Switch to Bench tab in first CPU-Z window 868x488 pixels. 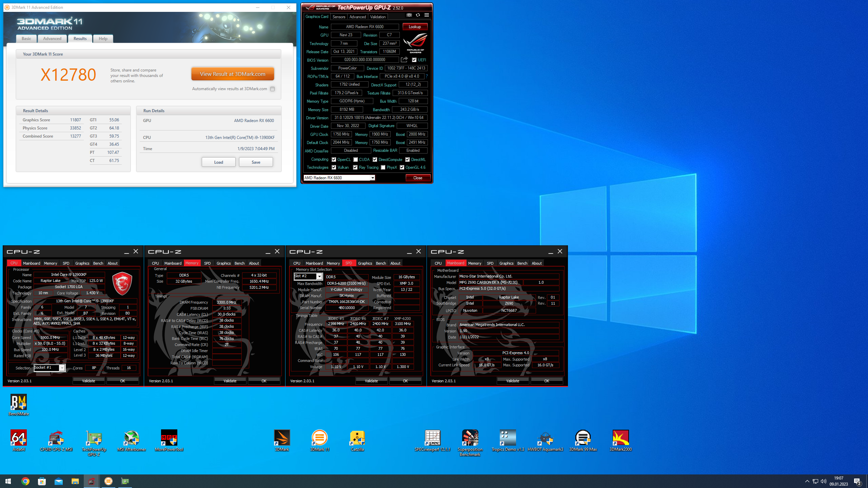pos(98,263)
